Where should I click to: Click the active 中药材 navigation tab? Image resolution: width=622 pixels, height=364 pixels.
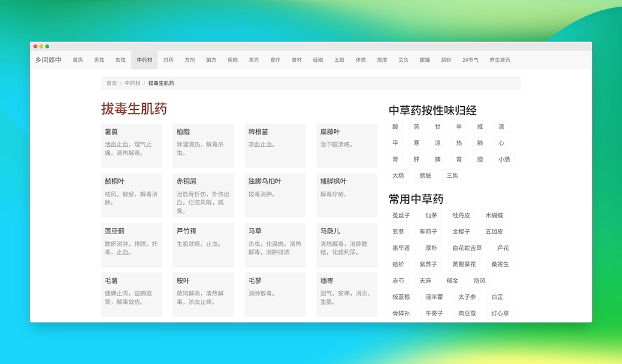pos(145,60)
